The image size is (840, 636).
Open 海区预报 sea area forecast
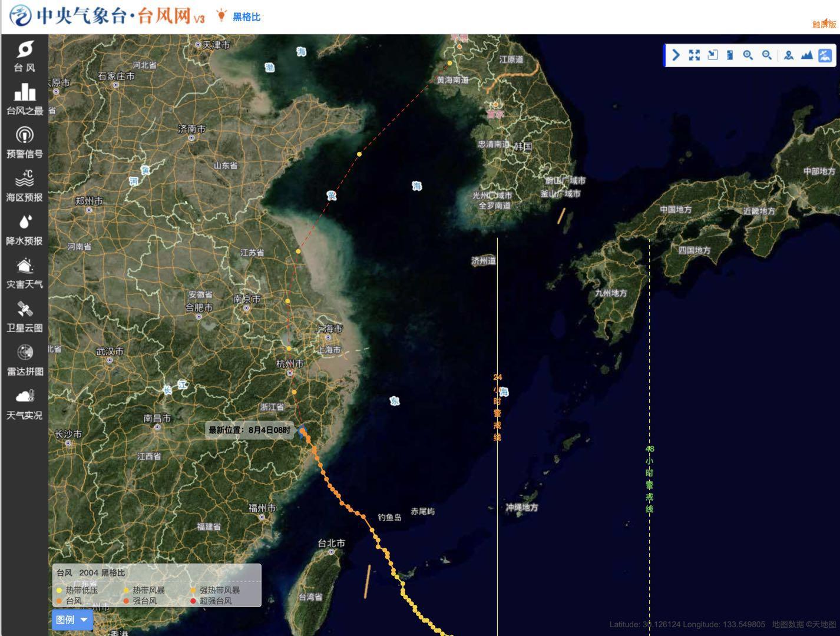(x=24, y=186)
